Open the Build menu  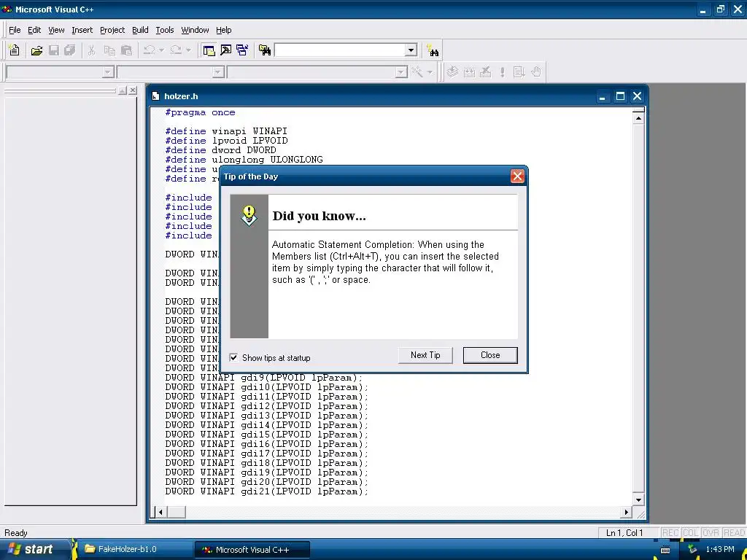click(140, 30)
